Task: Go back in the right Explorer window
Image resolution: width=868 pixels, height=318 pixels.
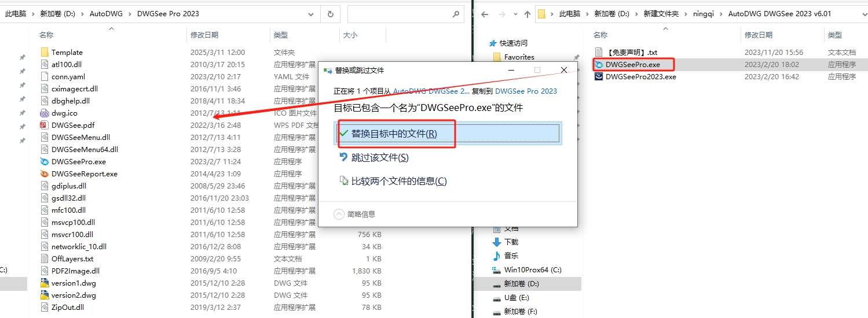Action: [485, 14]
